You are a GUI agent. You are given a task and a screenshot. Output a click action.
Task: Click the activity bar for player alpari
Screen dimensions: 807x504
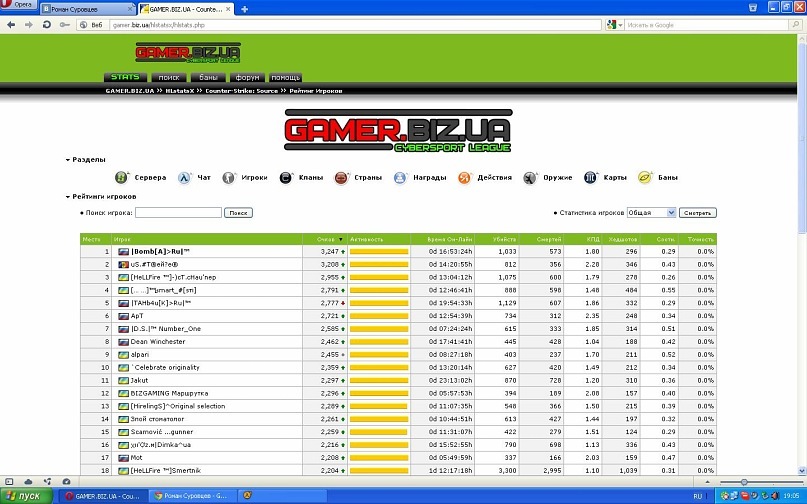click(379, 355)
